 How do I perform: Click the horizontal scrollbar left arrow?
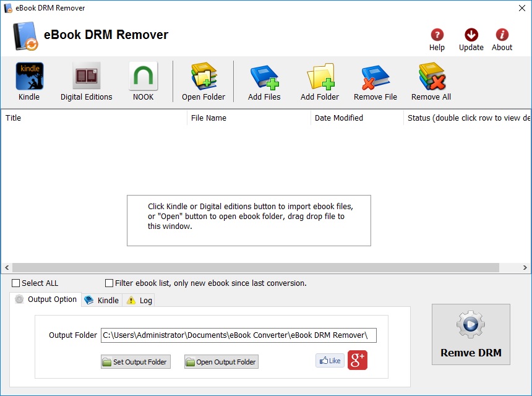pyautogui.click(x=7, y=267)
